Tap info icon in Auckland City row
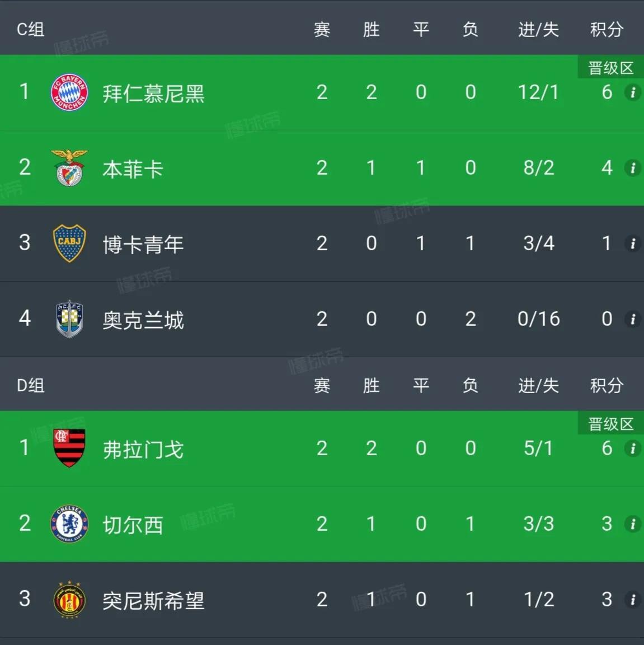 click(x=633, y=319)
